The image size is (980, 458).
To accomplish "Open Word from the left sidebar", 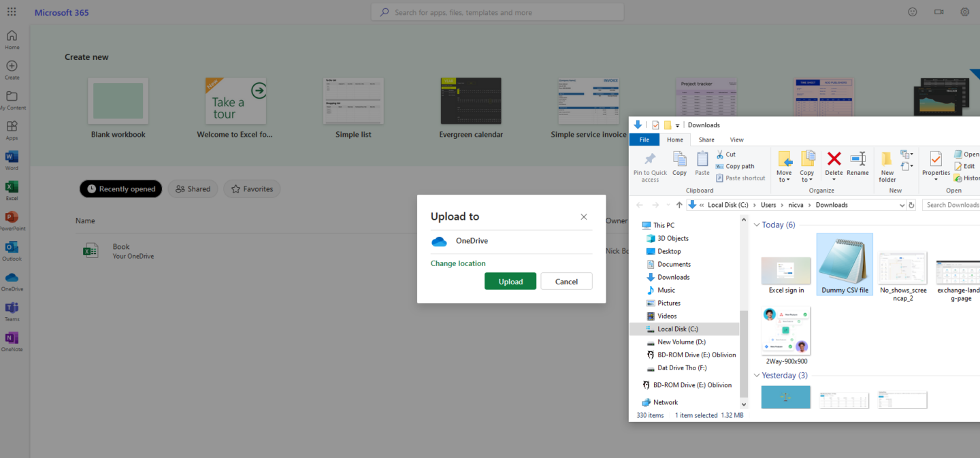I will click(12, 159).
